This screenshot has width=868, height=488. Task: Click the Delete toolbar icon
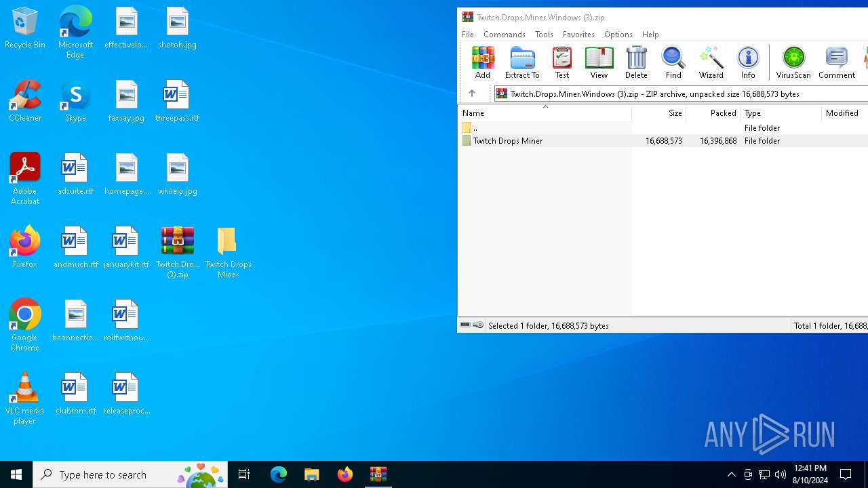(x=636, y=62)
